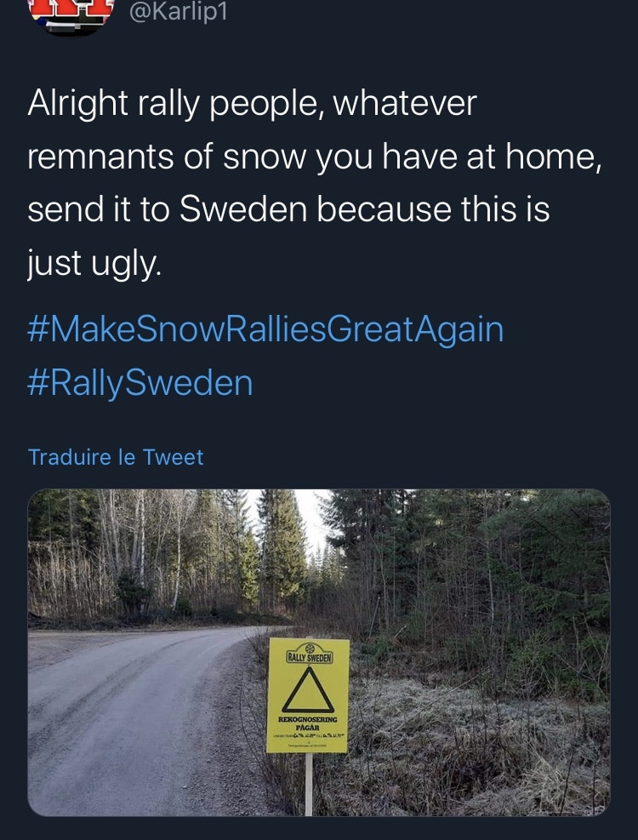The height and width of the screenshot is (840, 638).
Task: Tap the tall spruce tree in photo center
Action: [x=282, y=545]
